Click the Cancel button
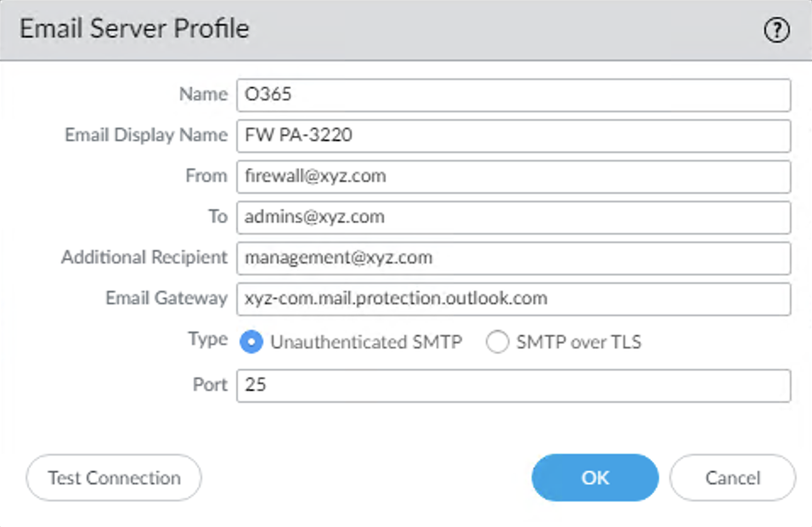Viewport: 812px width, 527px height. point(732,477)
